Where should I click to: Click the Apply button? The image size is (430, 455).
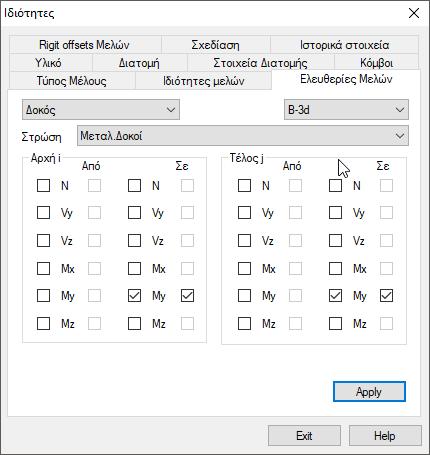click(x=369, y=392)
